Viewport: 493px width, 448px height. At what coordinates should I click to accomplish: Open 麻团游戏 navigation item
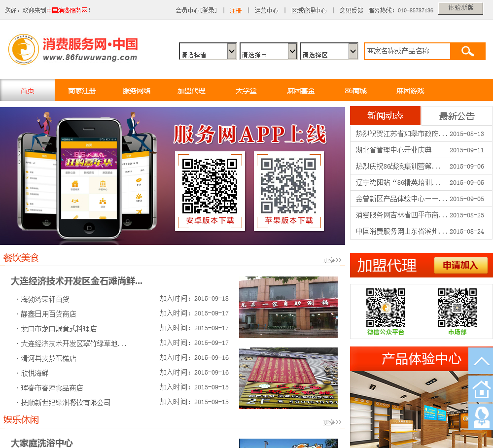click(410, 91)
